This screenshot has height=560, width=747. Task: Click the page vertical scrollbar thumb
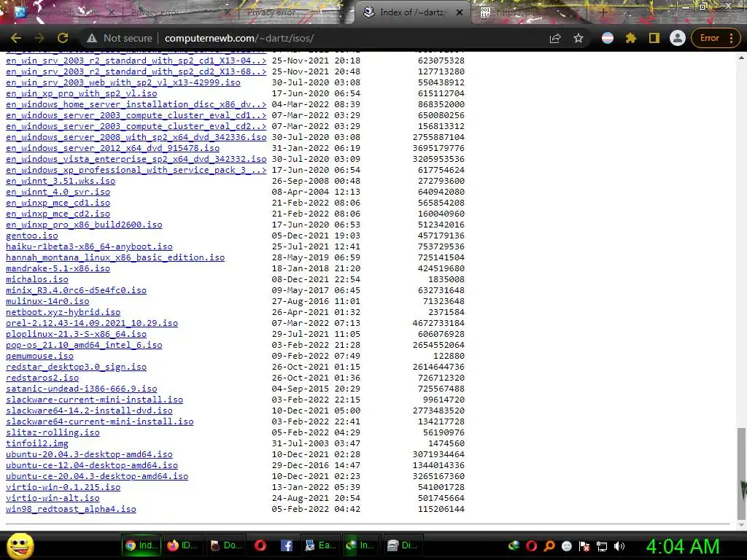(x=741, y=474)
